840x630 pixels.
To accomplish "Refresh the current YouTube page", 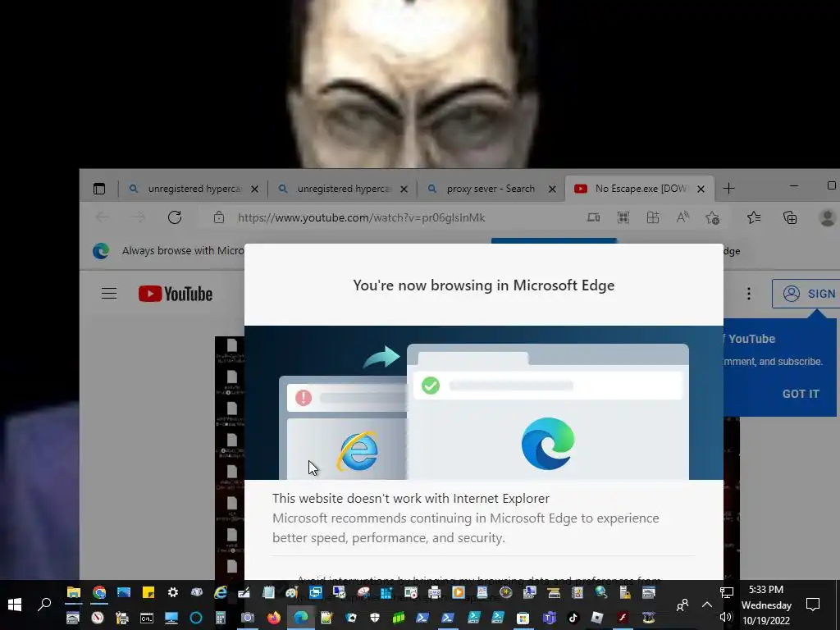I will (x=175, y=217).
